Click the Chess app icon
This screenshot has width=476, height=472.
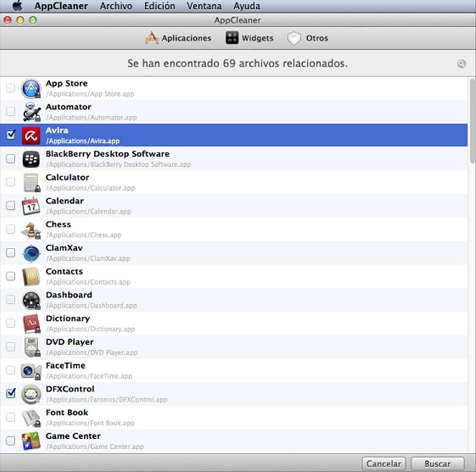click(x=31, y=230)
